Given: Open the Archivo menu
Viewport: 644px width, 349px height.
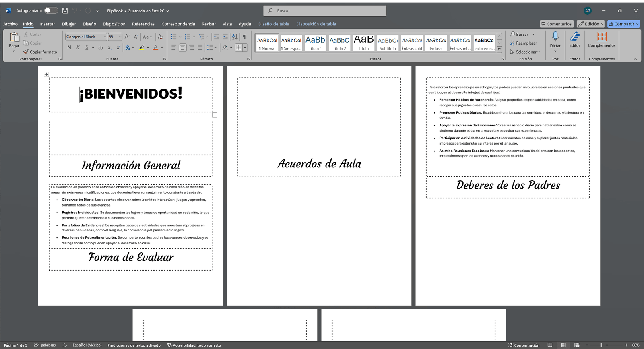Looking at the screenshot, I should (x=10, y=24).
